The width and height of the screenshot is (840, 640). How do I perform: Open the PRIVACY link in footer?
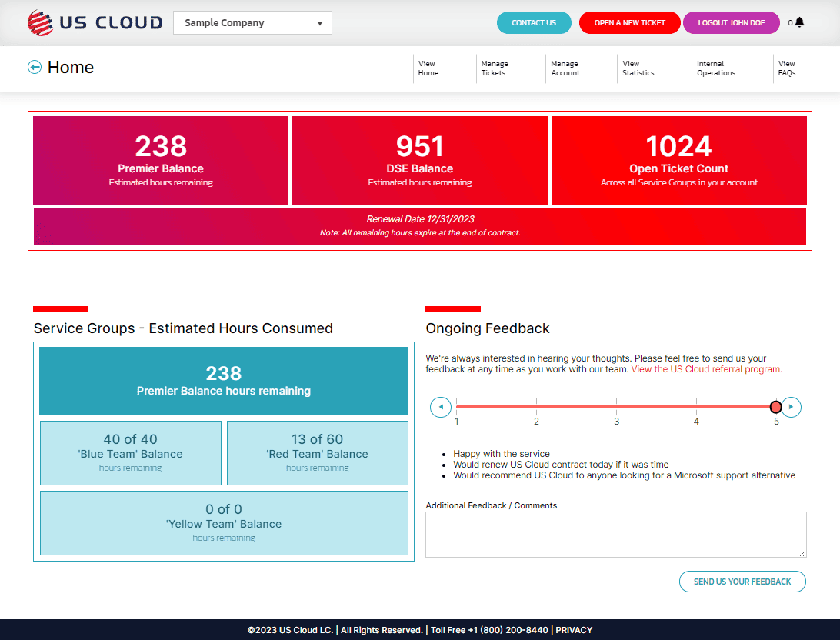[x=574, y=630]
